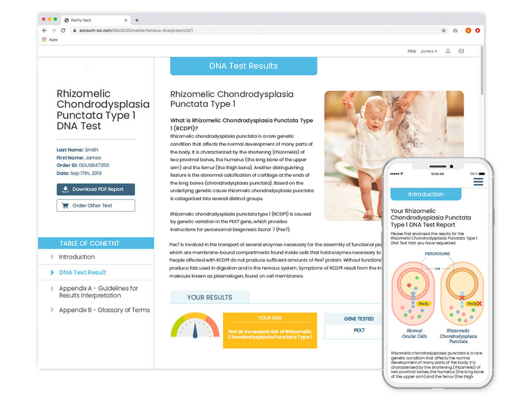Screen dimensions: 532x394
Task: Click the Rhizomelic Chondrodysplasia Punctata cell diagram
Action: pyautogui.click(x=462, y=294)
